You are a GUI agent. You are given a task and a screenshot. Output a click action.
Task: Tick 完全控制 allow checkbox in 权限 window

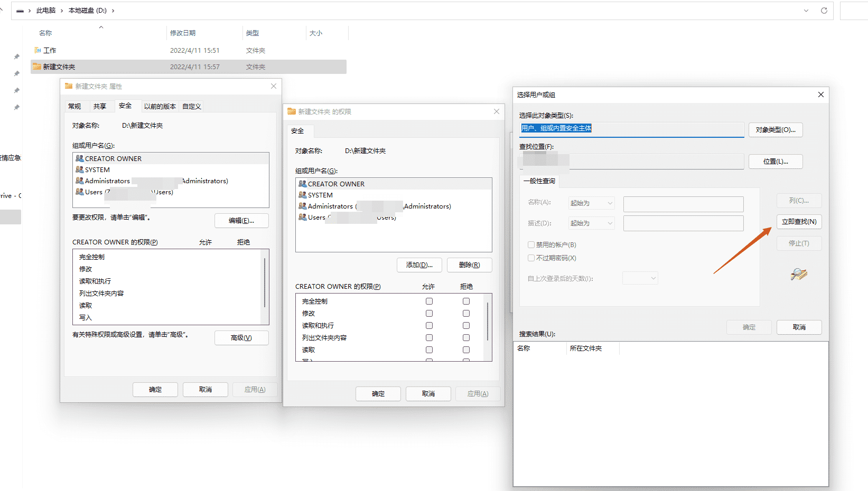tap(429, 301)
